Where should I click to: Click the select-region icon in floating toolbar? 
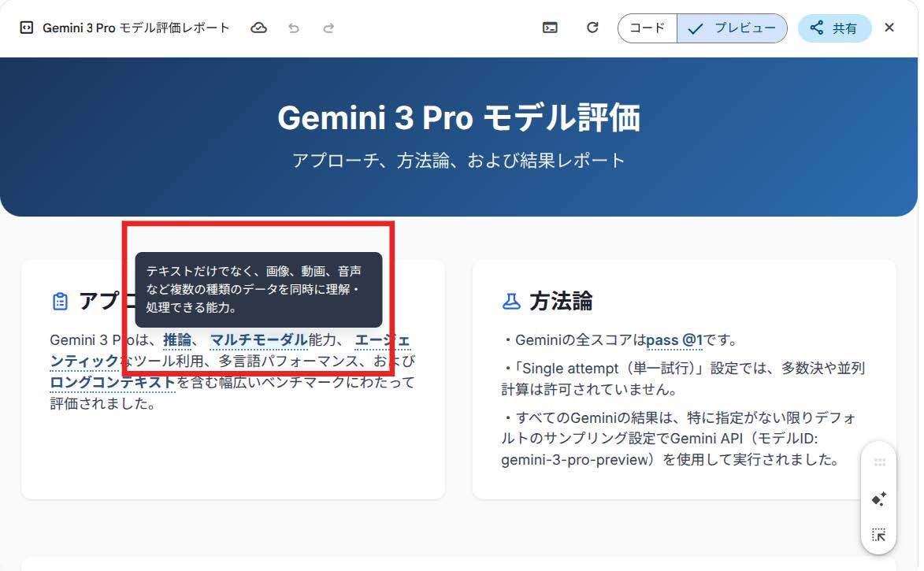pyautogui.click(x=879, y=535)
